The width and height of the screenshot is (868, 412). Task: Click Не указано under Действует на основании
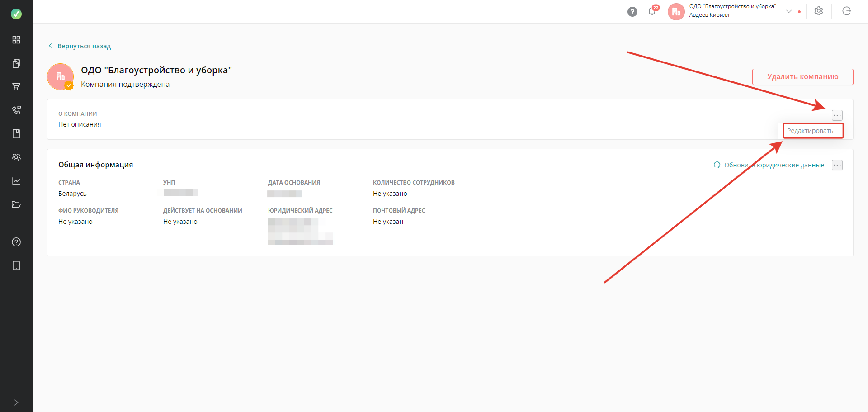click(180, 222)
